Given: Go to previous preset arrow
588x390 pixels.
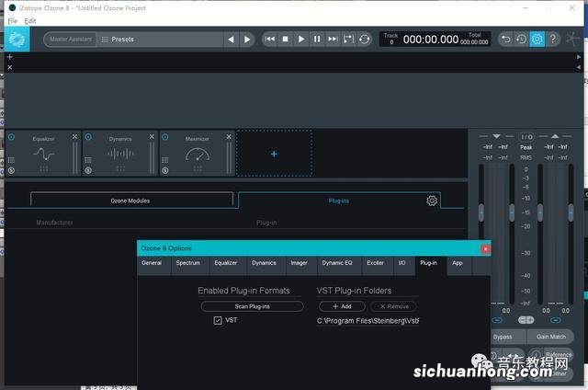Looking at the screenshot, I should pos(231,39).
